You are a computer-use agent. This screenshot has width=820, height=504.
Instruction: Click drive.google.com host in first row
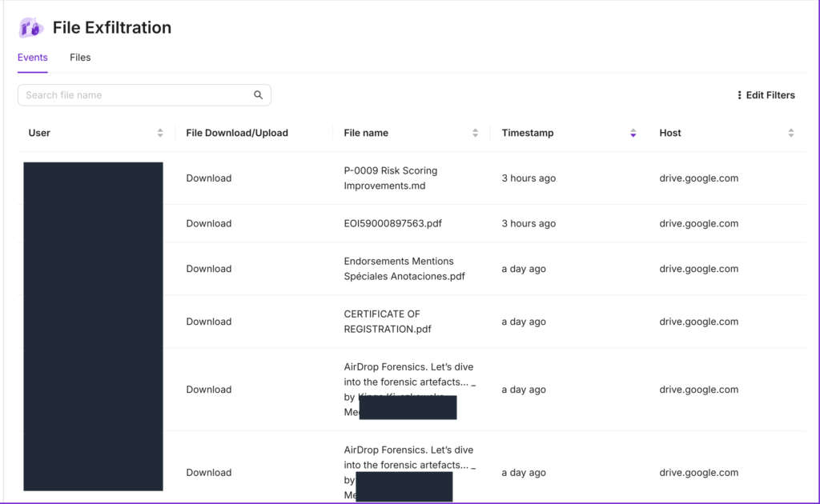pyautogui.click(x=698, y=178)
